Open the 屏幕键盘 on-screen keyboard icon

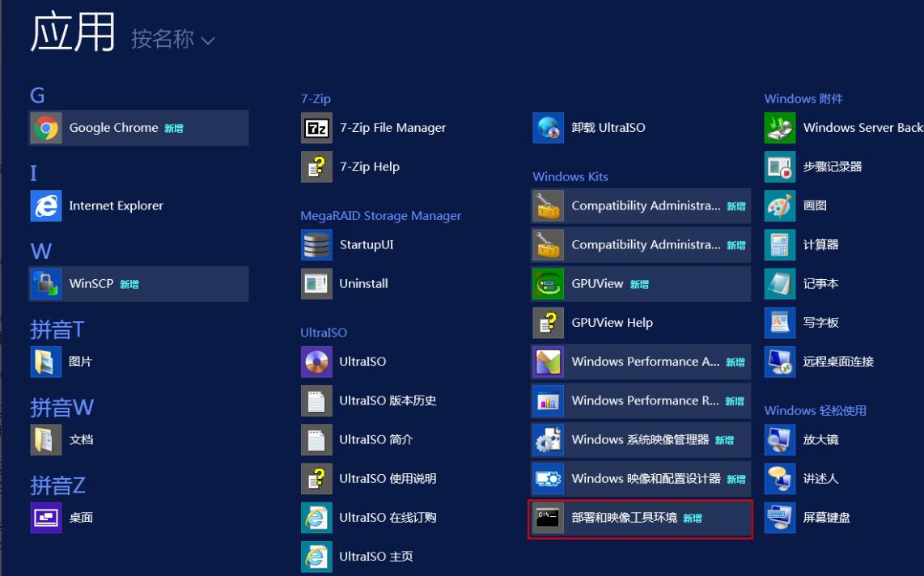point(780,518)
